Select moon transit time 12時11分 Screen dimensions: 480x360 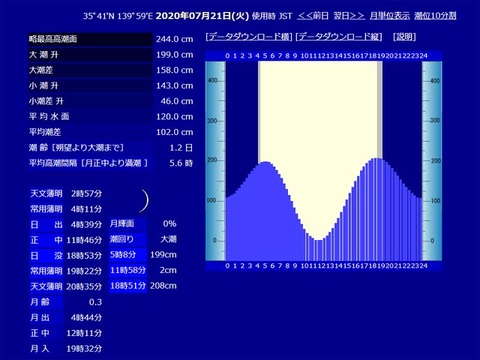tap(84, 333)
